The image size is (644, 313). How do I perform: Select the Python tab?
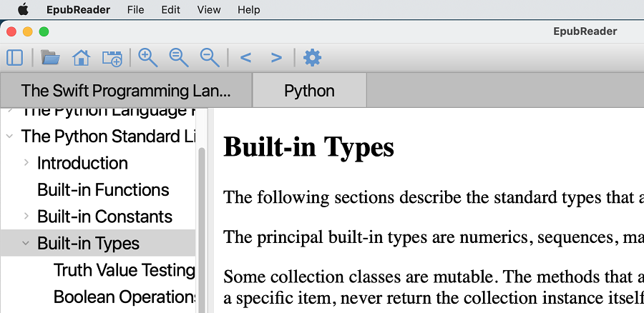[309, 90]
